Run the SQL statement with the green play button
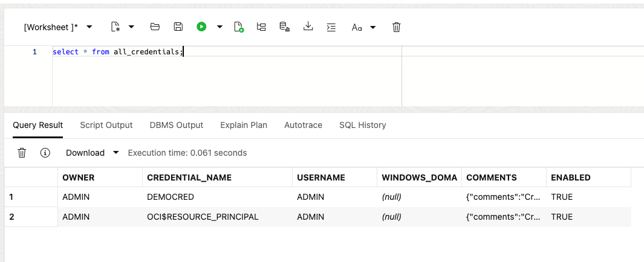 (201, 27)
